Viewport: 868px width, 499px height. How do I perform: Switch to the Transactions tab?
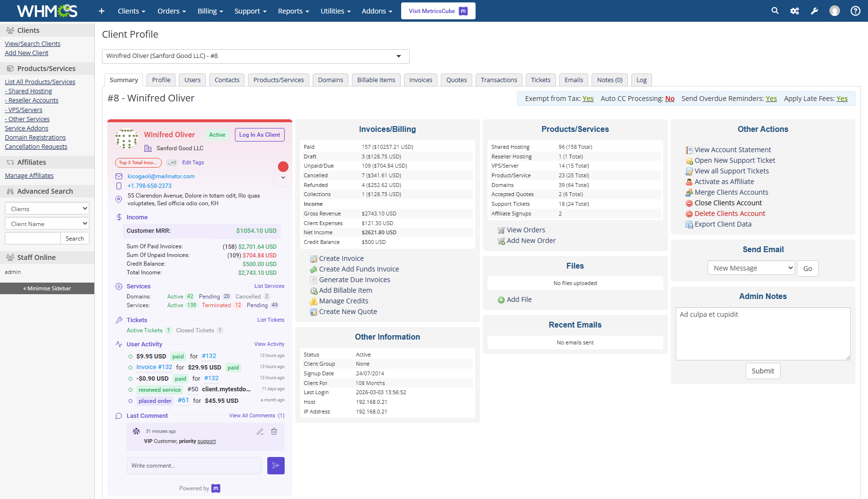(x=499, y=80)
